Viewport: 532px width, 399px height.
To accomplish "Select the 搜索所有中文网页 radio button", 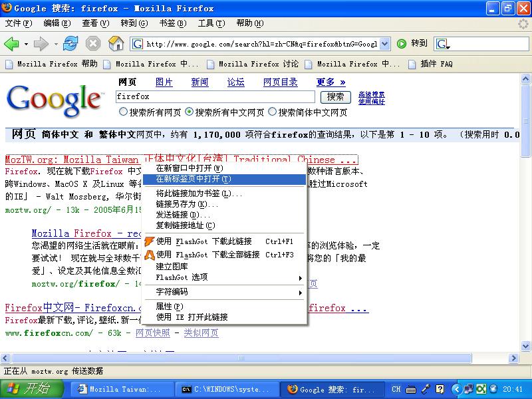I will pyautogui.click(x=190, y=112).
